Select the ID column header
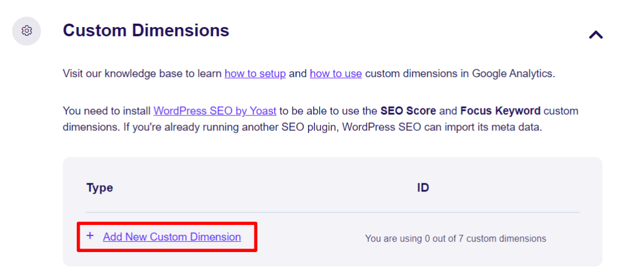Screen dimensions: 644x278 tap(423, 188)
